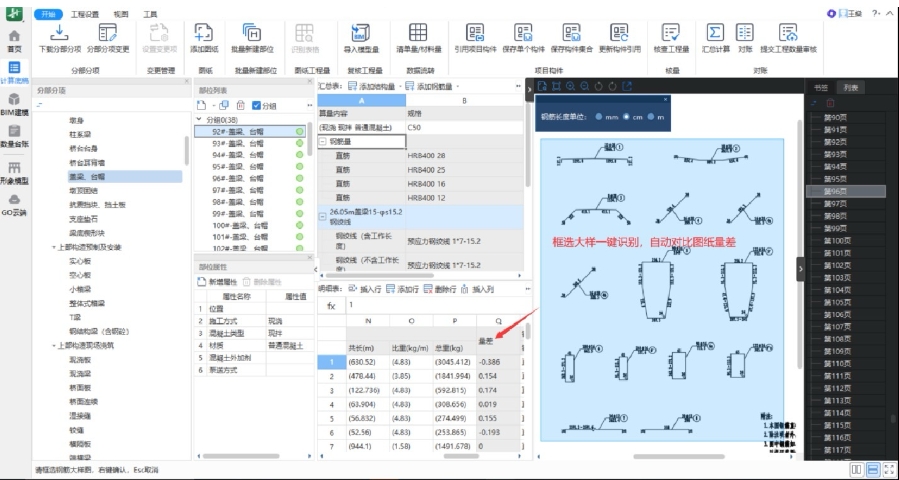Click the 新增属性 button
Image resolution: width=899 pixels, height=480 pixels.
220,283
